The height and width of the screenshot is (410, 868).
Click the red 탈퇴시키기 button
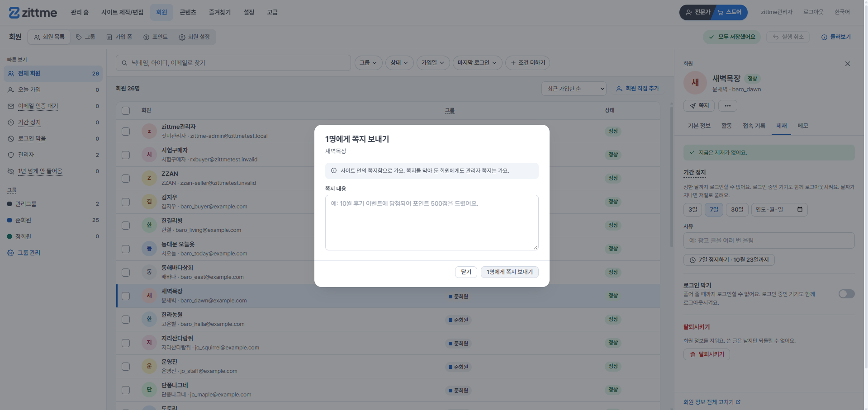707,354
